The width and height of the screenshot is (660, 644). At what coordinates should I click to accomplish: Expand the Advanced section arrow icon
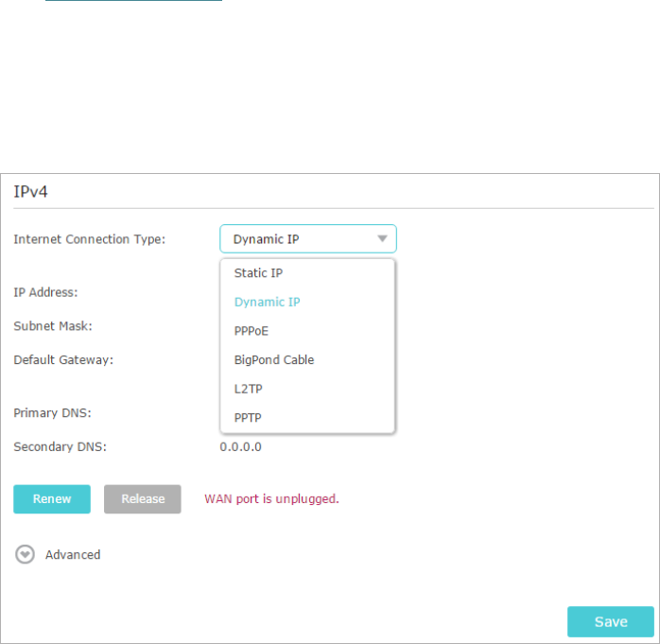tap(25, 554)
